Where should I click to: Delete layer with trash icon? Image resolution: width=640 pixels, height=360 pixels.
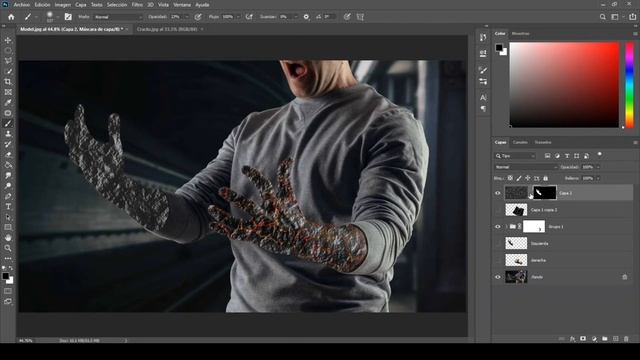626,339
